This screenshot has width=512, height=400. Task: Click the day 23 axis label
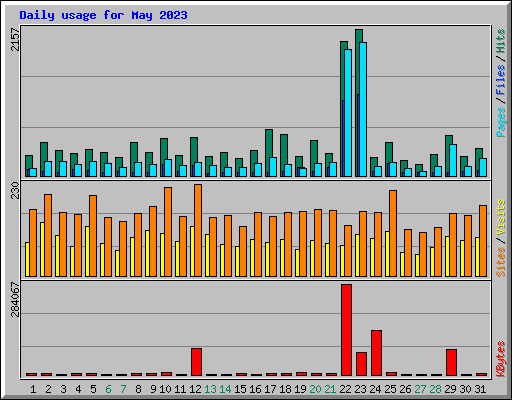coord(360,389)
